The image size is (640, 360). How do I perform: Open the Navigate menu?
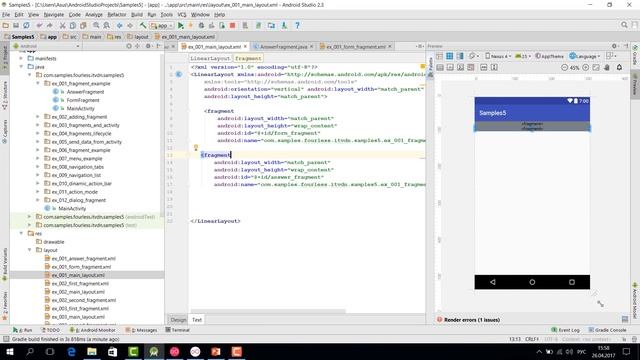(x=54, y=15)
